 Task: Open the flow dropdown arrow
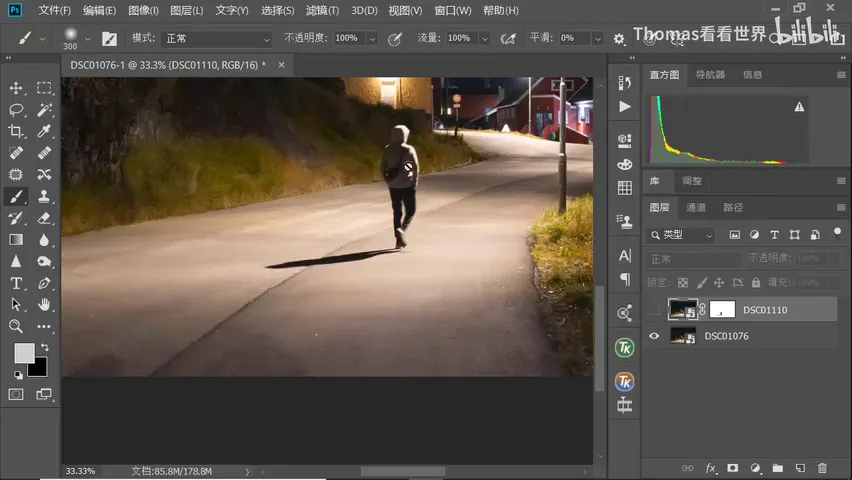(x=485, y=39)
